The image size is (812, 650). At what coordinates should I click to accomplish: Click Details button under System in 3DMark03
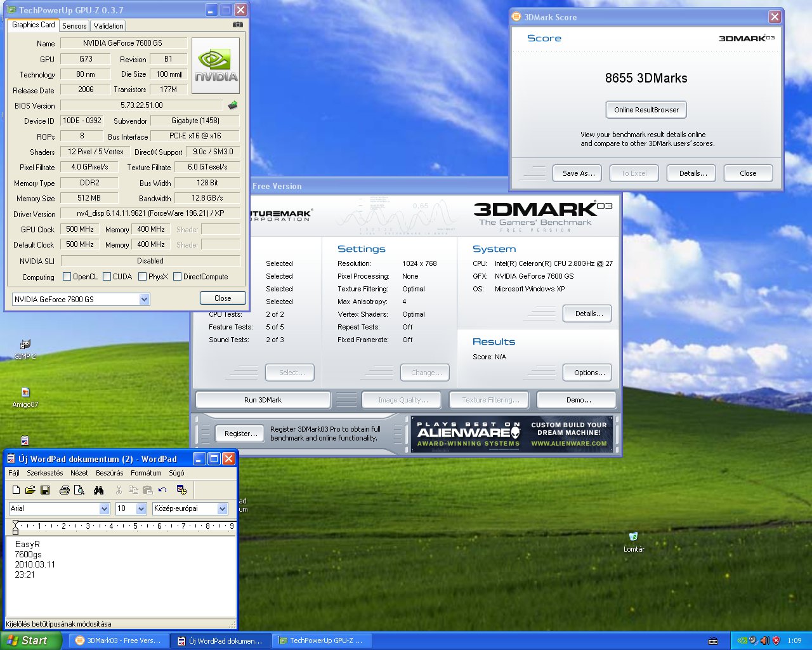point(589,314)
